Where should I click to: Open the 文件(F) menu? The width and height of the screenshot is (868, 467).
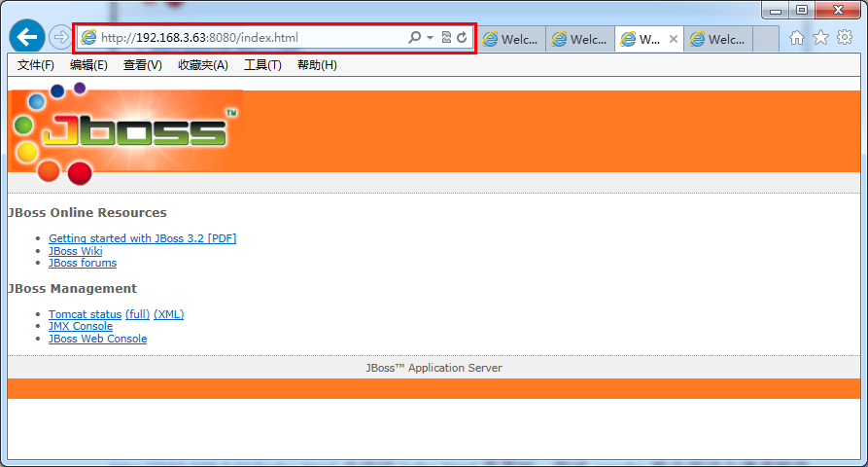35,65
